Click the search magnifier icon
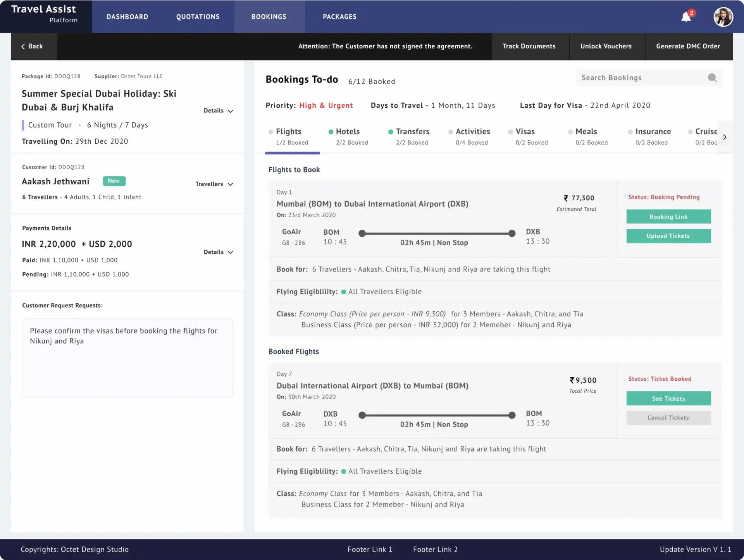744x560 pixels. coord(712,77)
